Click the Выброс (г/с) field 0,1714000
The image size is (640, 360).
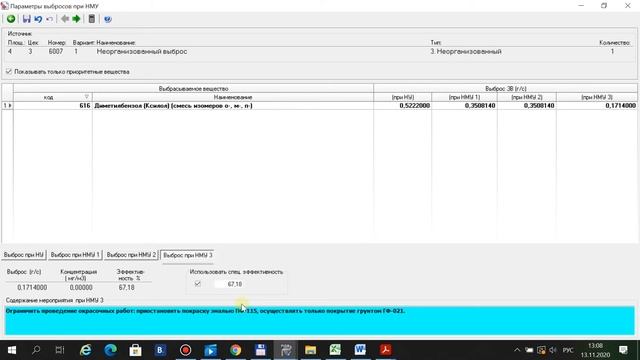(x=32, y=287)
